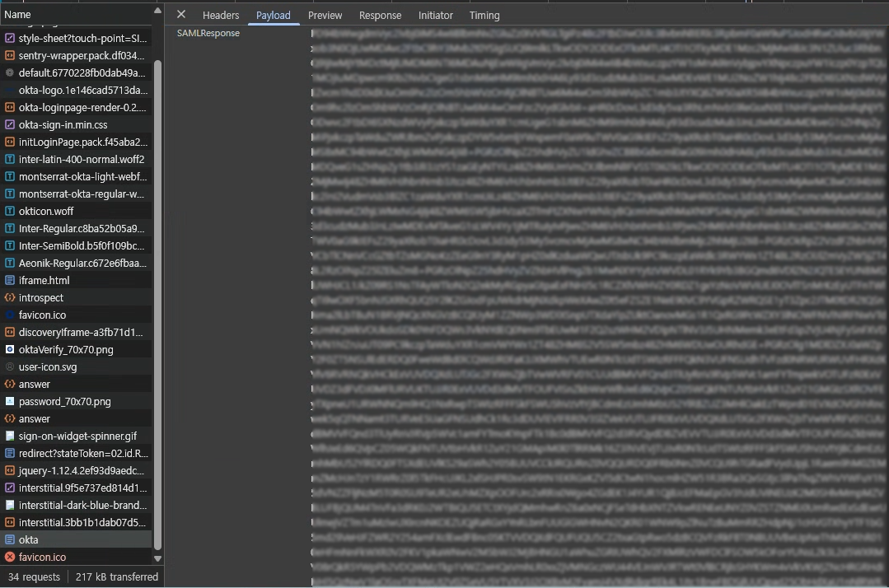
Task: Switch to the Headers tab
Action: click(x=221, y=16)
